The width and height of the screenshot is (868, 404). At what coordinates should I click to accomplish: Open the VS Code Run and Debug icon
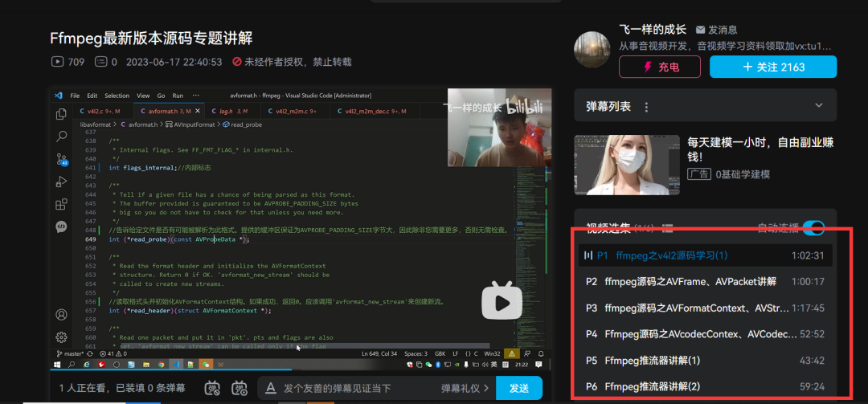click(x=61, y=182)
